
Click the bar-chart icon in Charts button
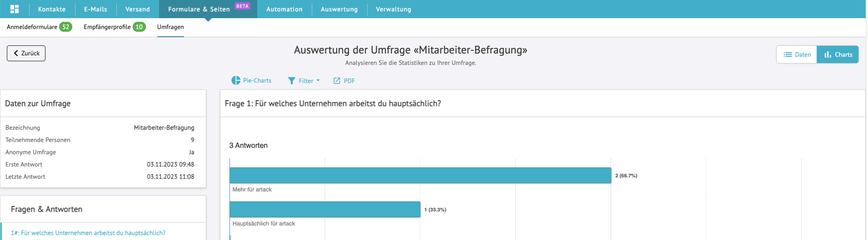pos(828,54)
